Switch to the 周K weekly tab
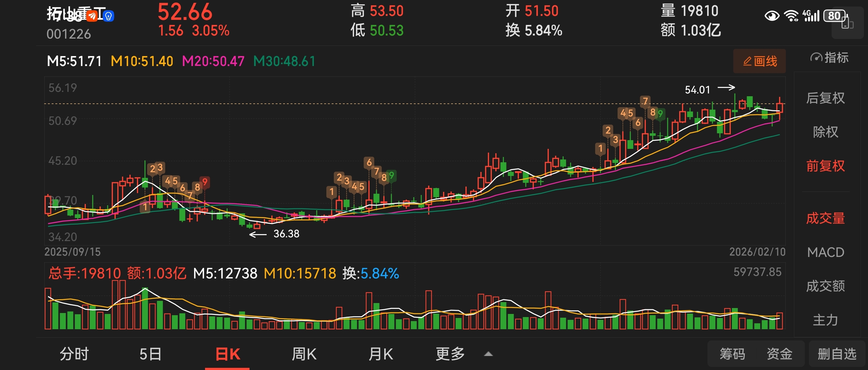Image resolution: width=868 pixels, height=370 pixels. click(304, 354)
